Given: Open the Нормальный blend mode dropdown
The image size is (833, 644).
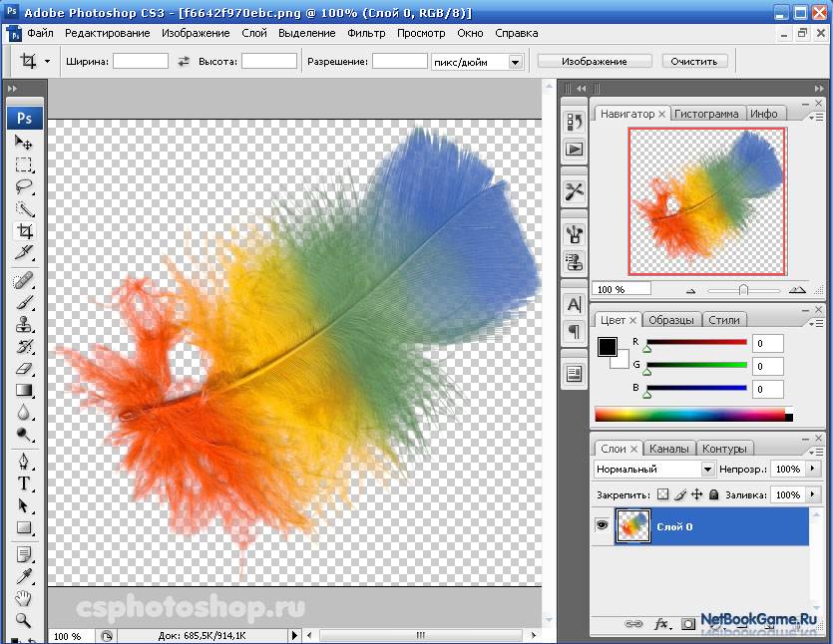Looking at the screenshot, I should point(707,469).
